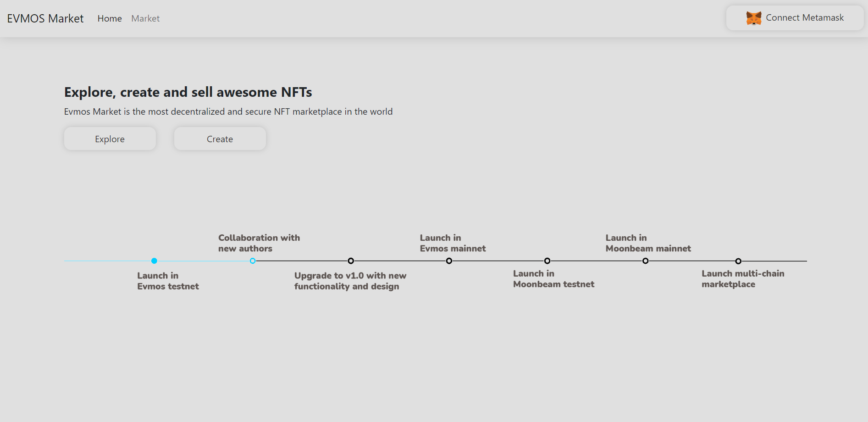Click the "Launch multi-chain marketplace" text
The height and width of the screenshot is (422, 868).
[743, 279]
